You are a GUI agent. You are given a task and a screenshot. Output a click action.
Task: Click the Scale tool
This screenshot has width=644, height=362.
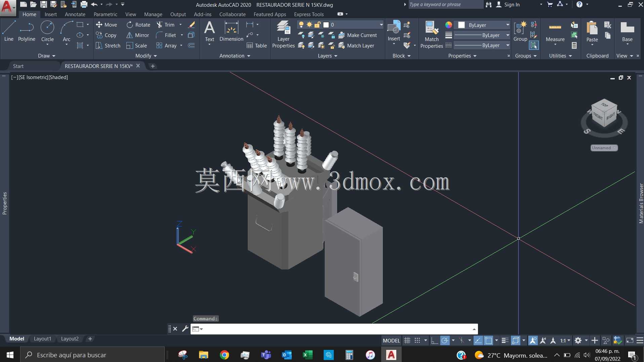pyautogui.click(x=137, y=45)
